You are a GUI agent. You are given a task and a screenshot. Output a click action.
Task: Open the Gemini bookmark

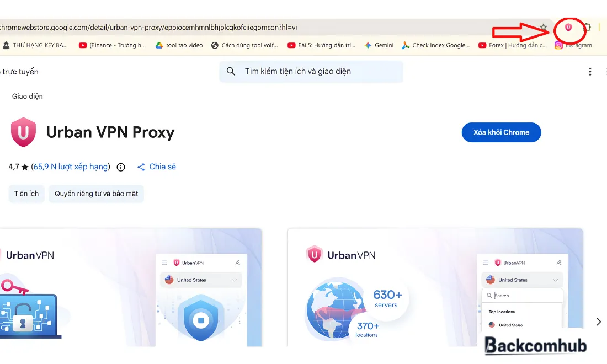[x=379, y=45]
